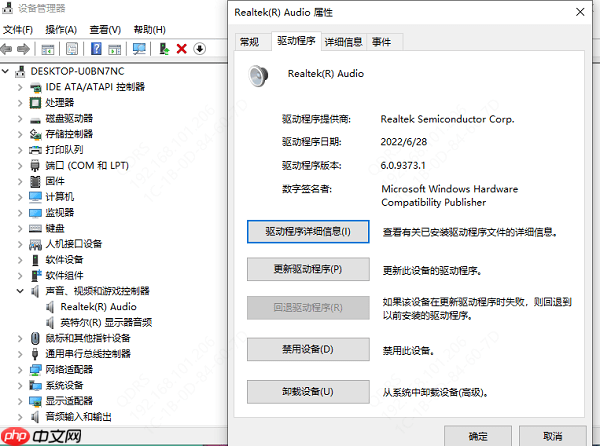Click the red X uninstall device toolbar icon
The width and height of the screenshot is (600, 446).
(x=182, y=49)
